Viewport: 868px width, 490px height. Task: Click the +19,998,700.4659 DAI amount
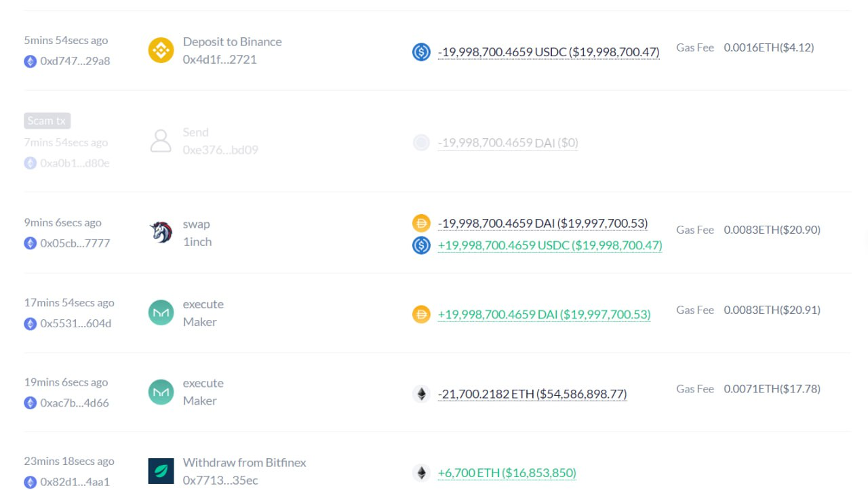(544, 314)
